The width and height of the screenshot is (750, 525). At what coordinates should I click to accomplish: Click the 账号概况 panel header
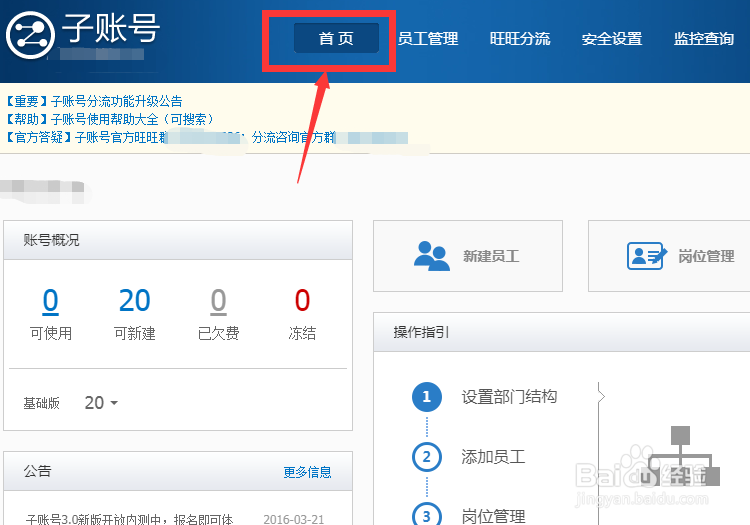[178, 240]
